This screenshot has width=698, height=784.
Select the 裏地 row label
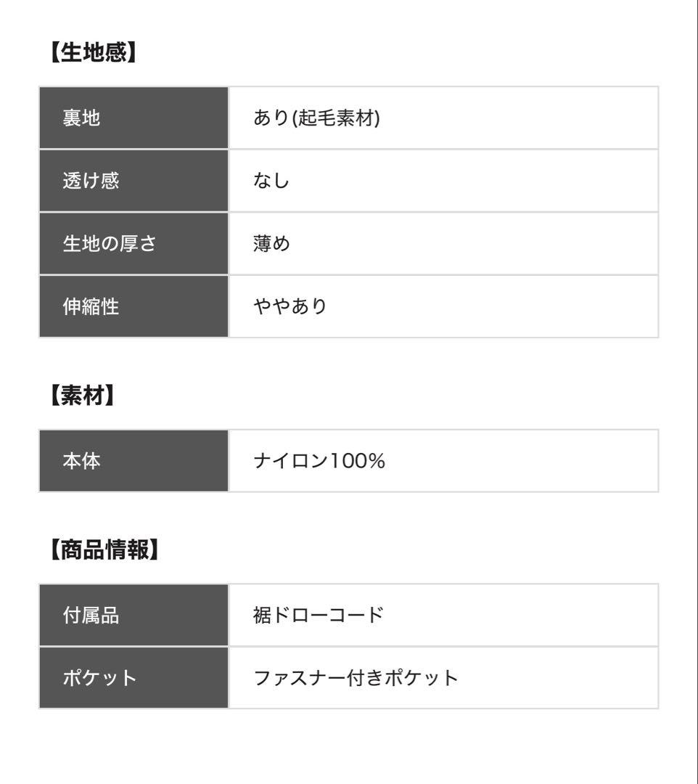81,118
